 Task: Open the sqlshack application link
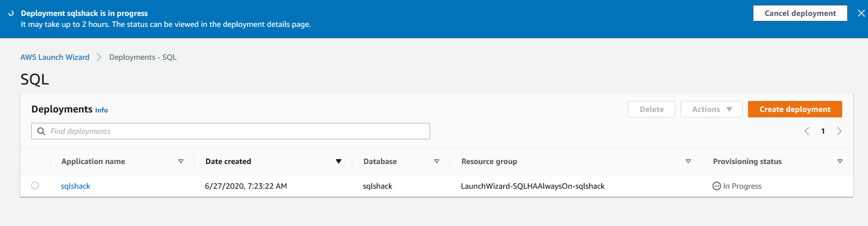click(x=76, y=186)
